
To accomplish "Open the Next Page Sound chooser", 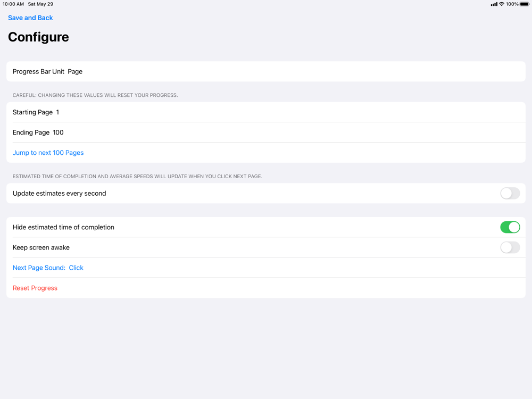I will click(x=48, y=268).
